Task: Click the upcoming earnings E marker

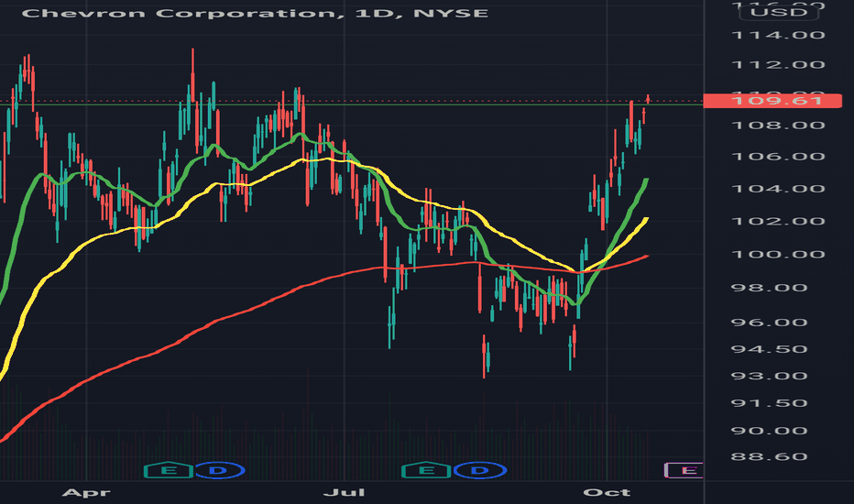Action: (x=684, y=470)
